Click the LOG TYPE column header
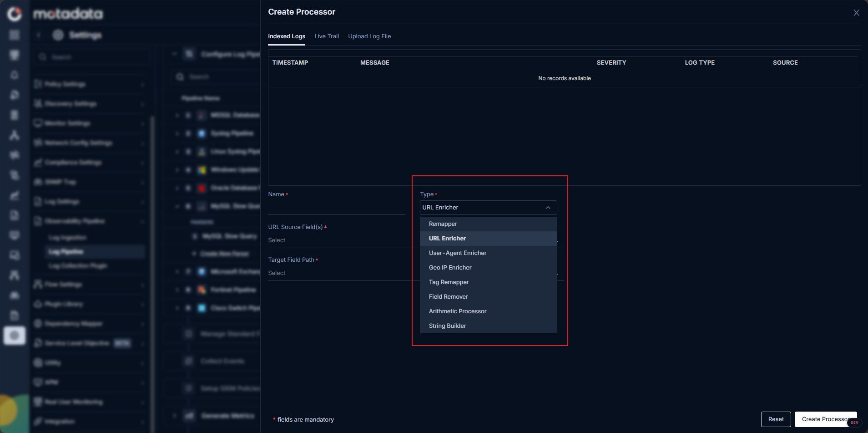868x433 pixels. coord(700,62)
